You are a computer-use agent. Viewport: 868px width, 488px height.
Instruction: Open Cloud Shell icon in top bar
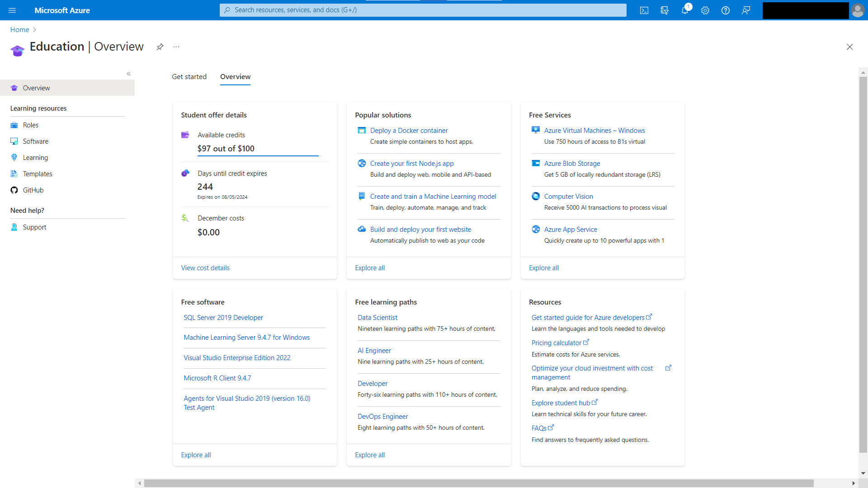644,10
